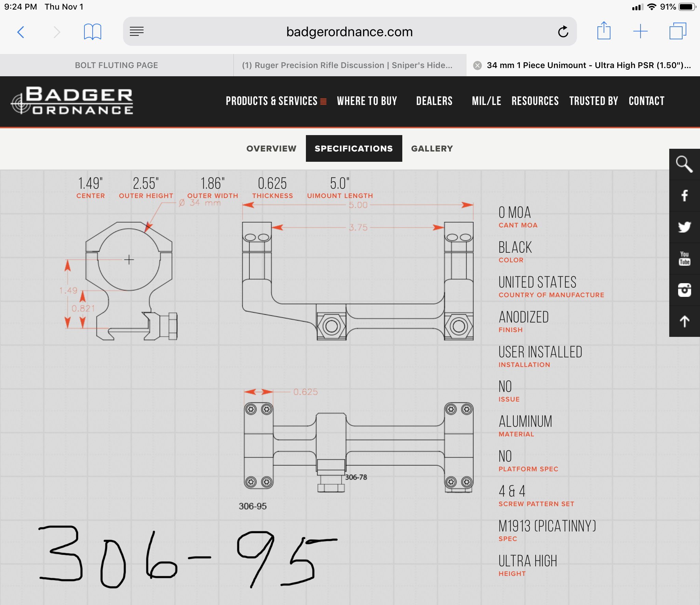Switch to the Overview tab
Viewport: 700px width, 605px height.
click(271, 148)
